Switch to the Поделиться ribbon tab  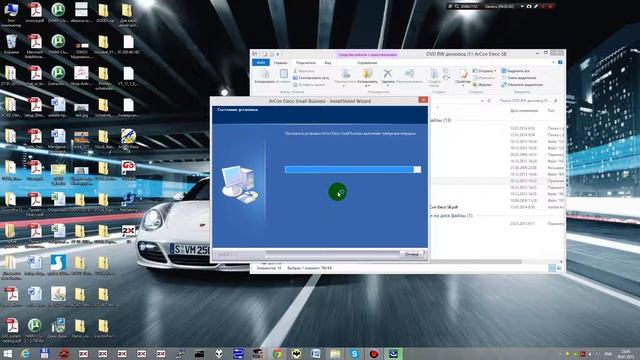306,63
